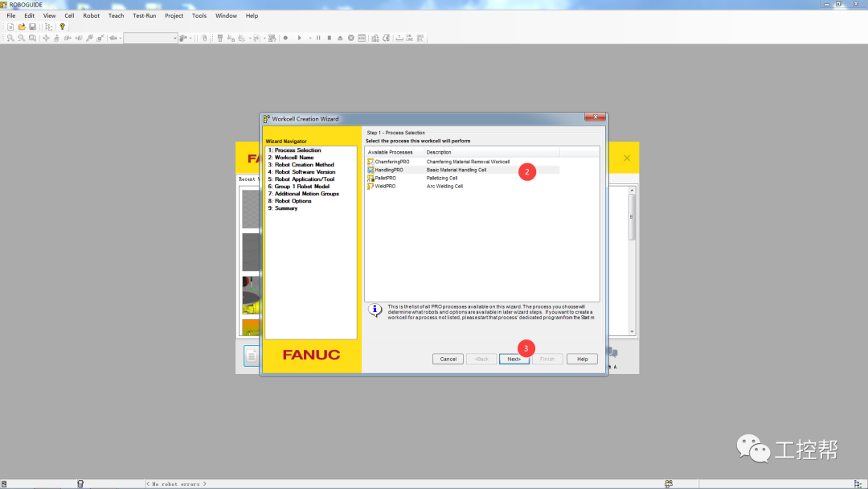Click the Zoom In magnifier icon
Screen dimensions: 868x489
10,39
